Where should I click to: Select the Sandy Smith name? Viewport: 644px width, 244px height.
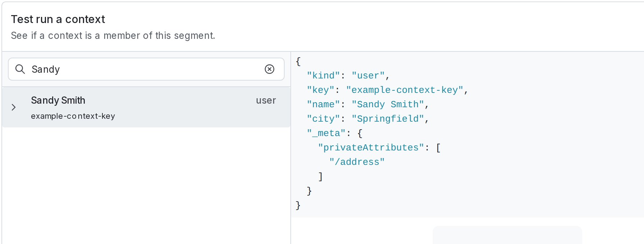point(58,100)
